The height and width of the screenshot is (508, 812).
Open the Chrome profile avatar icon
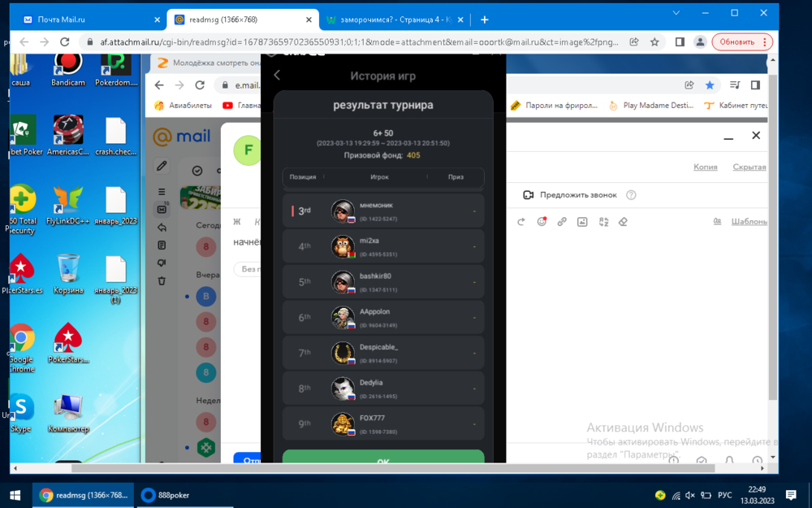700,42
